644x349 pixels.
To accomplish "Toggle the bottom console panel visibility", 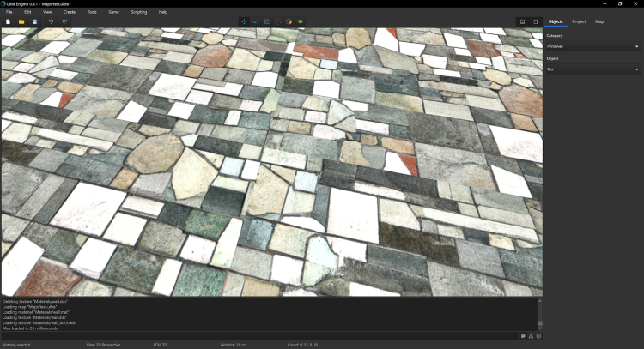I will (x=522, y=21).
